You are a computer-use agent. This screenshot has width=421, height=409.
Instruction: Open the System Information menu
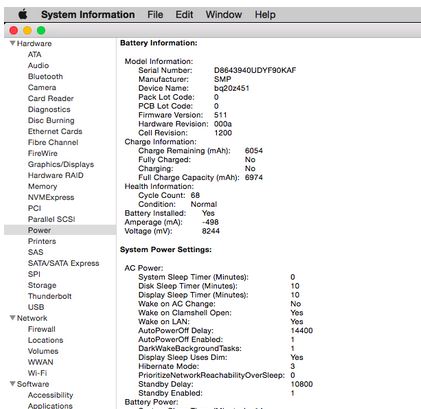[88, 15]
